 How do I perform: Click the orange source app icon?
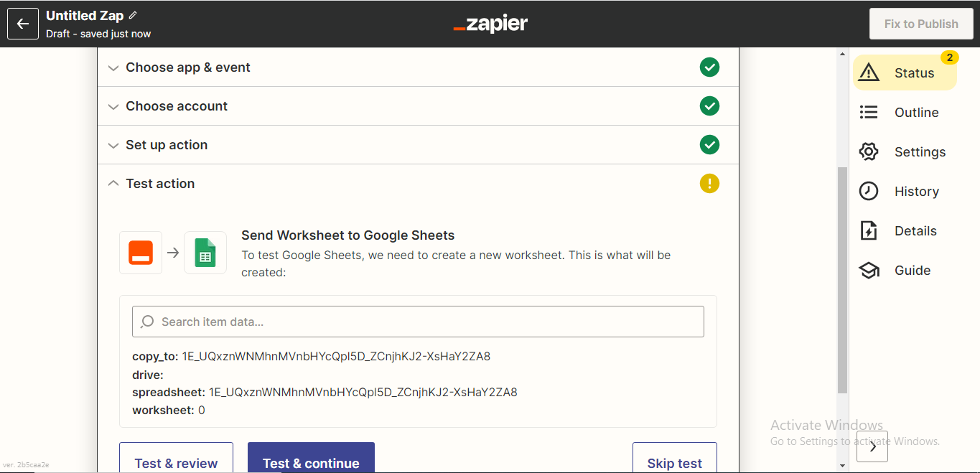141,253
